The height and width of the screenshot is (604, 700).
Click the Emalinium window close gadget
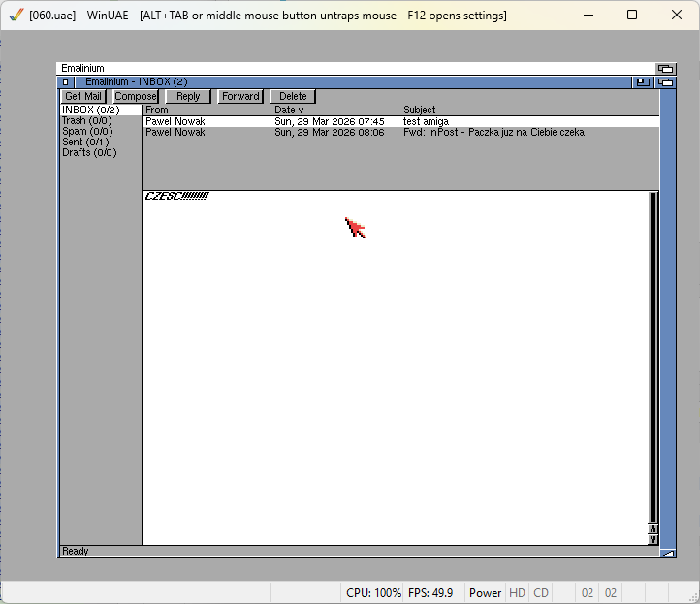click(66, 82)
